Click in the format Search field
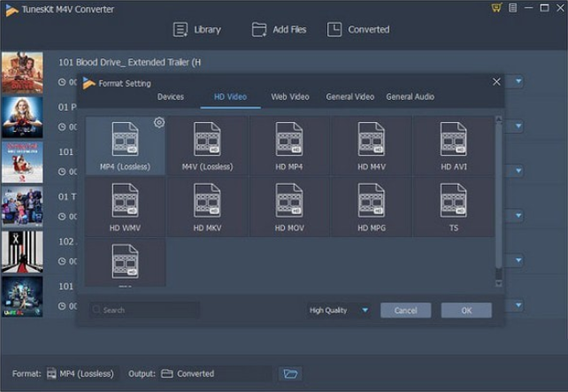This screenshot has width=568, height=392. coord(144,310)
